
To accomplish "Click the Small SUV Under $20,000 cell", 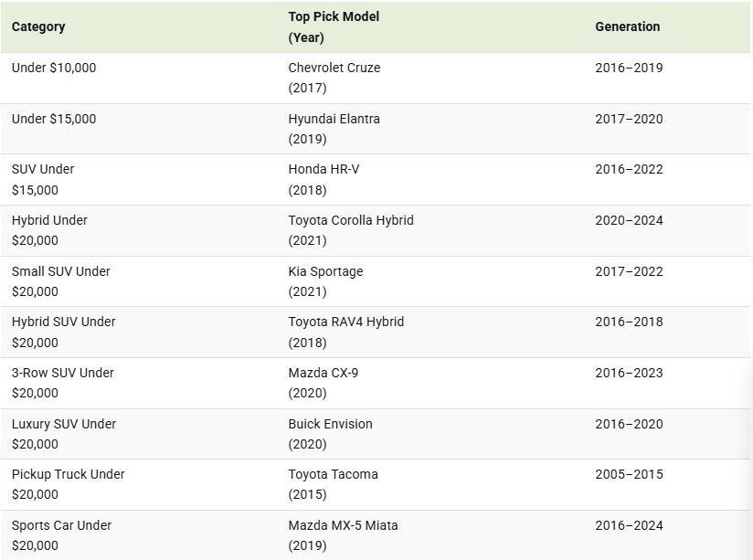I will 62,281.
